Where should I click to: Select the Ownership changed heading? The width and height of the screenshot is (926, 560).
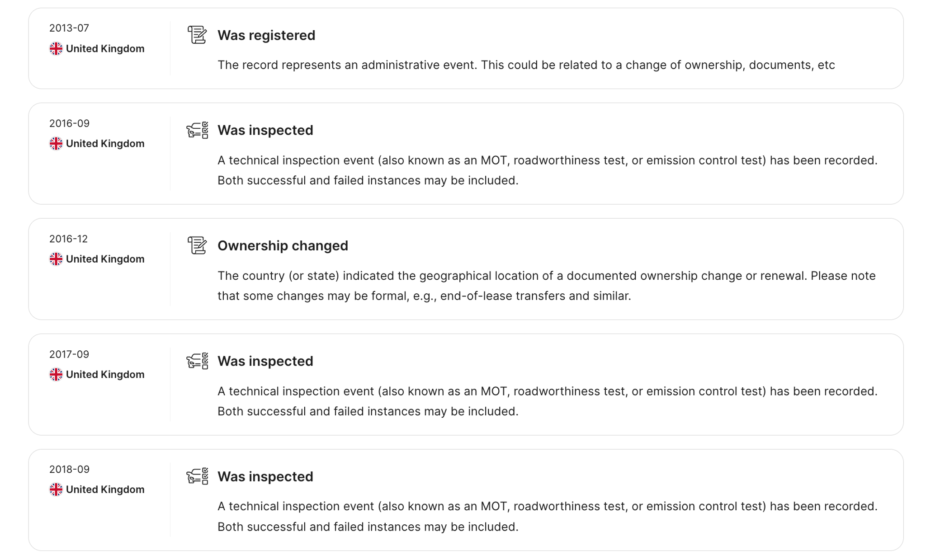click(283, 246)
